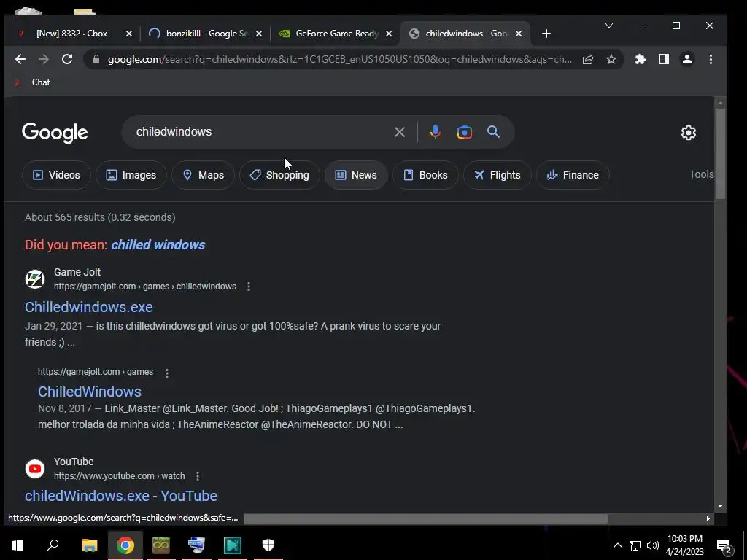Image resolution: width=747 pixels, height=560 pixels.
Task: Open File Explorer from the taskbar
Action: tap(89, 545)
